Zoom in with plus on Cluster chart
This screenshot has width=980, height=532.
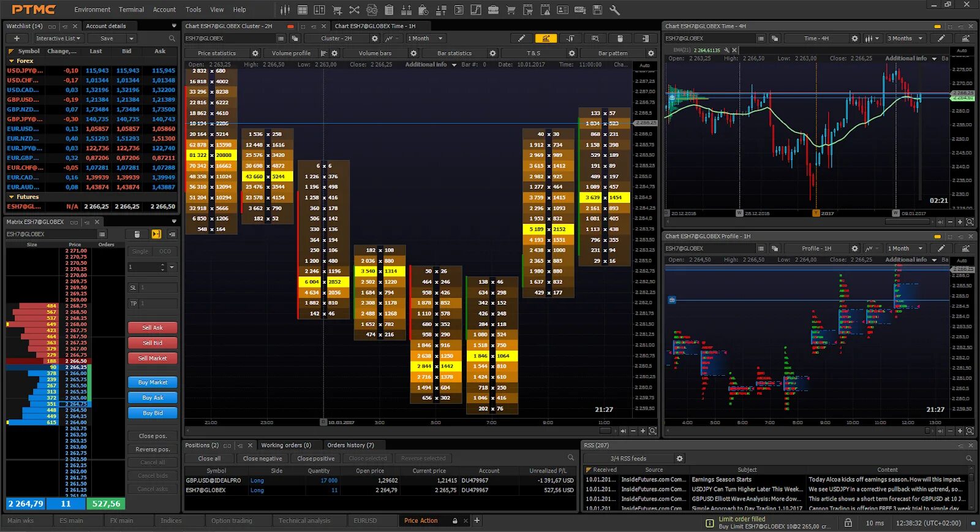(x=643, y=431)
